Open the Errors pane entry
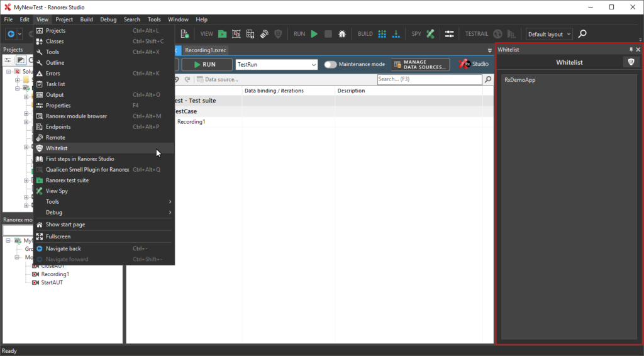The width and height of the screenshot is (644, 356). [104, 73]
